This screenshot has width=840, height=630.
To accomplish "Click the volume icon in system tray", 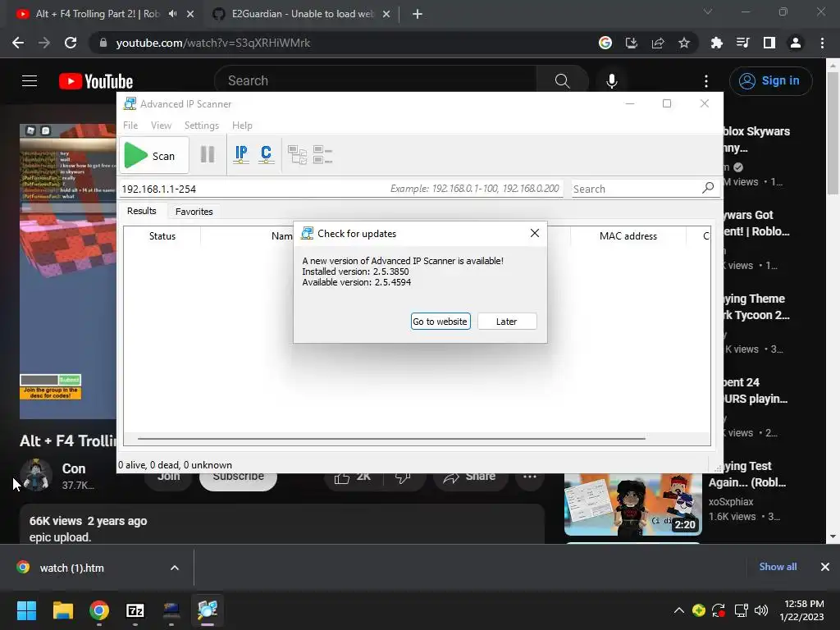I will click(760, 610).
